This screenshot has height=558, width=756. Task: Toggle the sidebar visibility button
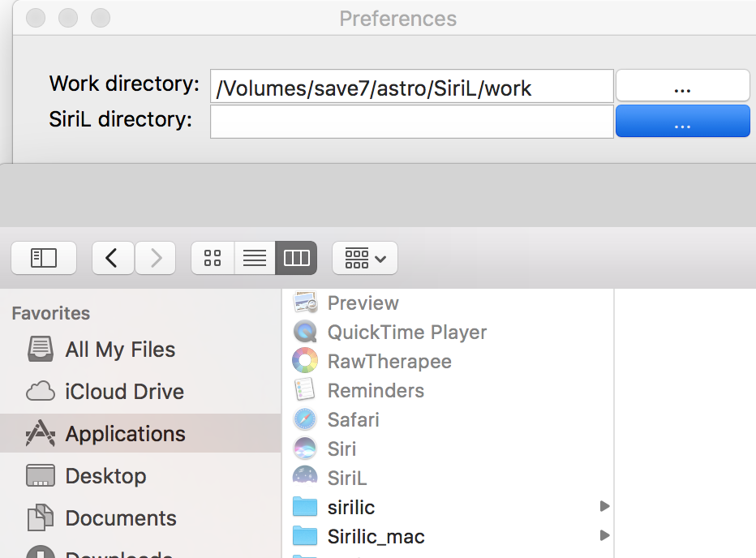(44, 258)
